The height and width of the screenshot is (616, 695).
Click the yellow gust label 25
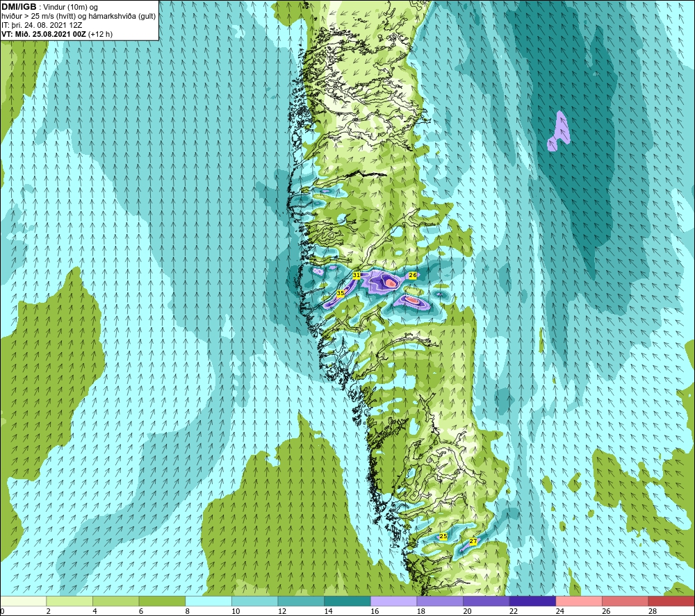[x=443, y=536]
